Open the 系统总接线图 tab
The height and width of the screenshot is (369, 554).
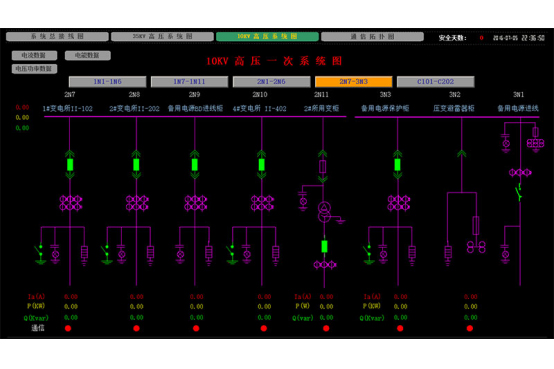click(x=57, y=36)
